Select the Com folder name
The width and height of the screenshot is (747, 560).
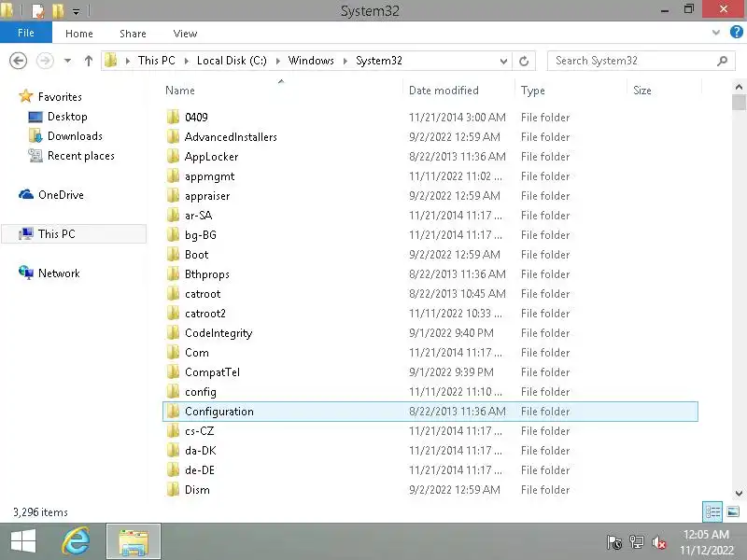(197, 353)
